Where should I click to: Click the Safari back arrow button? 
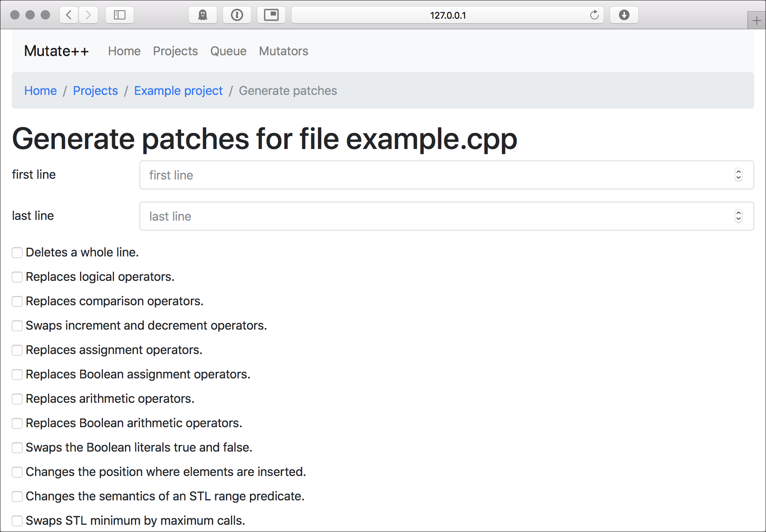(x=69, y=15)
